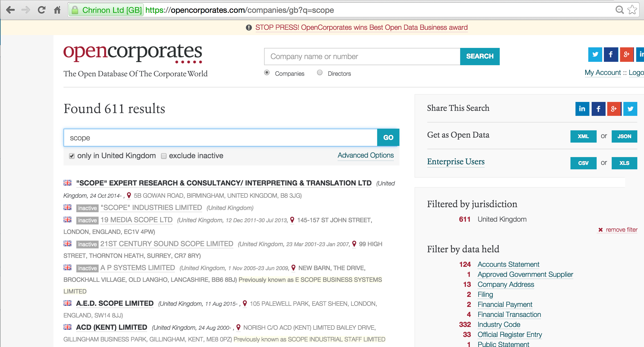Image resolution: width=644 pixels, height=347 pixels.
Task: Uncheck only in United Kingdom
Action: [72, 156]
